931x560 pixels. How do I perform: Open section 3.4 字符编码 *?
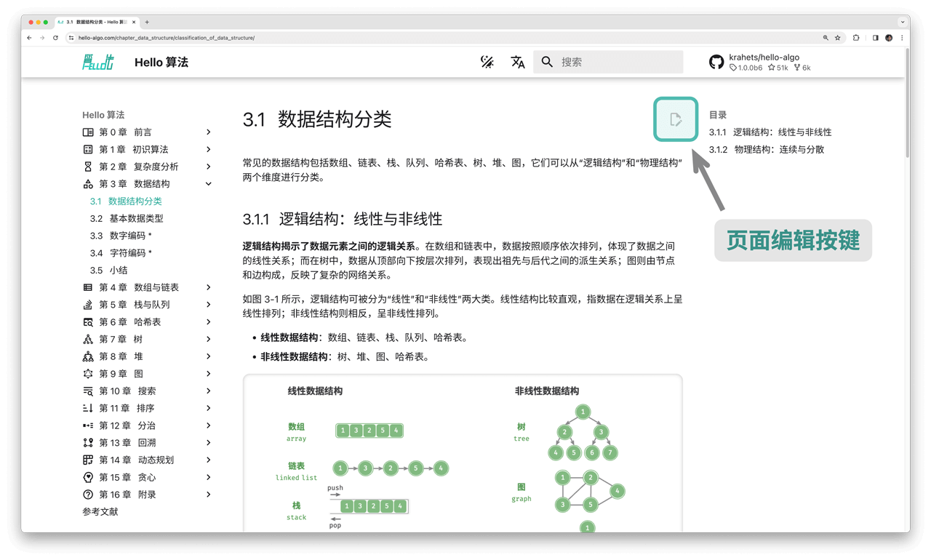tap(121, 253)
